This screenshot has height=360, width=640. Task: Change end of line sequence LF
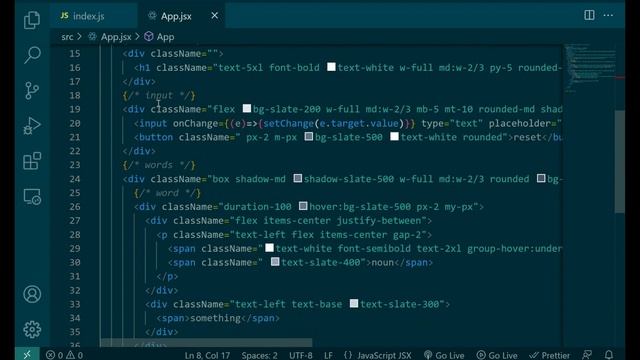[328, 355]
